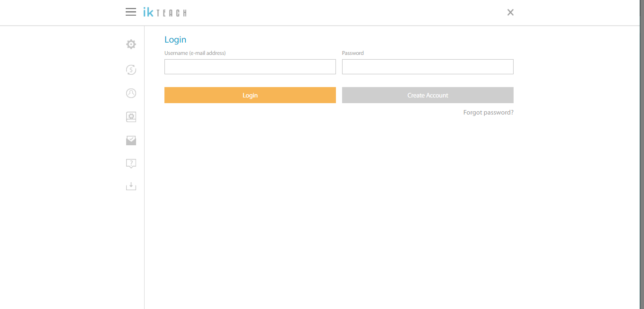Open the user profile icon
The image size is (644, 309).
click(x=131, y=93)
